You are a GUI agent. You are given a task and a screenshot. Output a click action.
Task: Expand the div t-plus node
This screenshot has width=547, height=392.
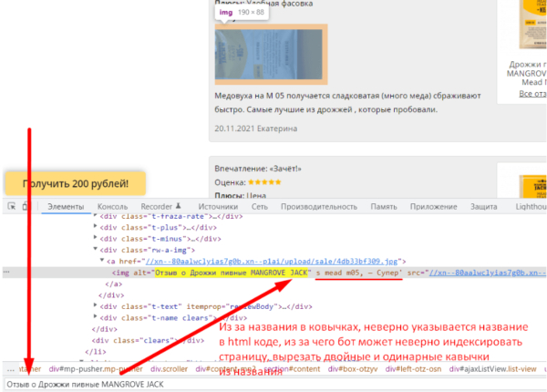(x=95, y=227)
